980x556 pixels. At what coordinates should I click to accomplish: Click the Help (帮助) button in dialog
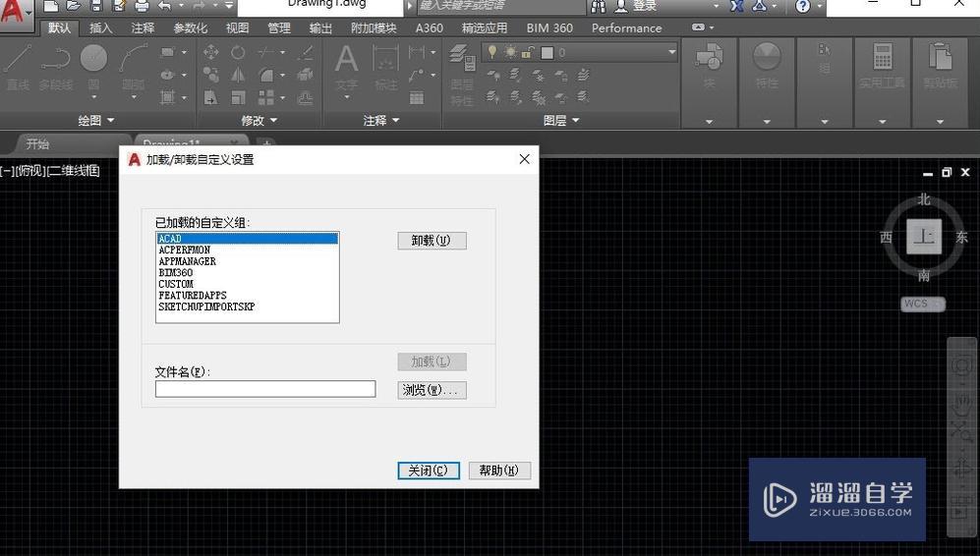[499, 471]
